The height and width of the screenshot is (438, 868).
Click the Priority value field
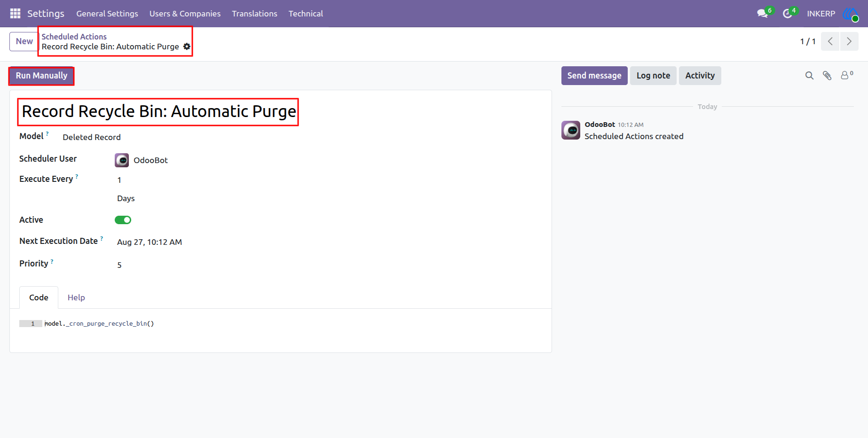(x=119, y=265)
